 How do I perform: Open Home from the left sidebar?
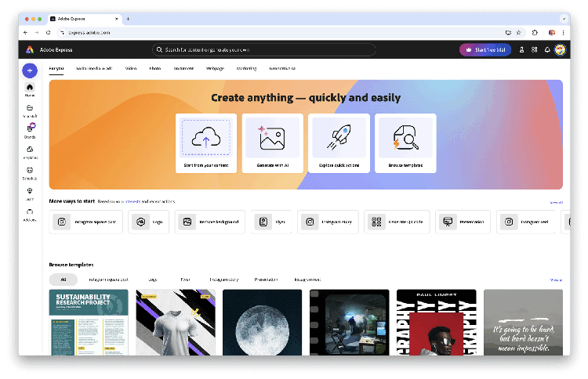(30, 89)
